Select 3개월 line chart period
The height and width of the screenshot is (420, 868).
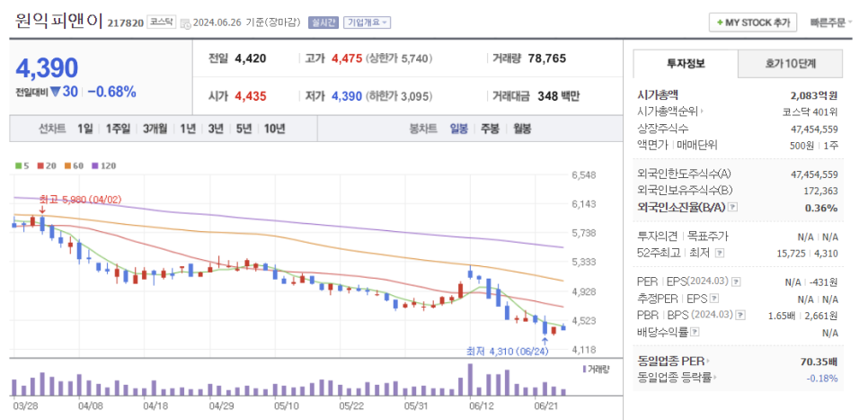(x=155, y=129)
